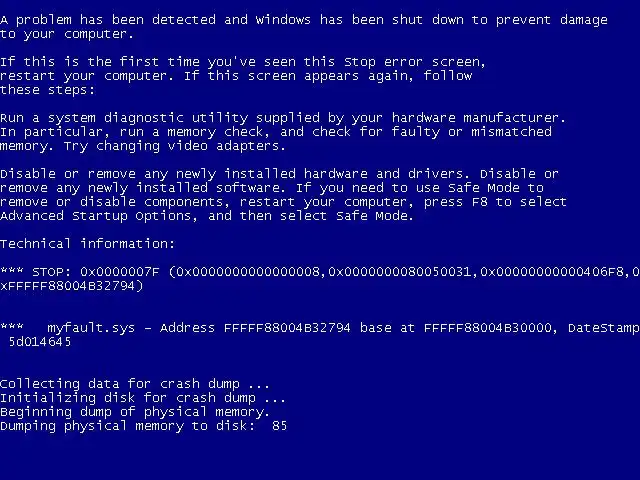The image size is (640, 480).
Task: Click the third parameter 0x00000000000406F8
Action: (551, 272)
